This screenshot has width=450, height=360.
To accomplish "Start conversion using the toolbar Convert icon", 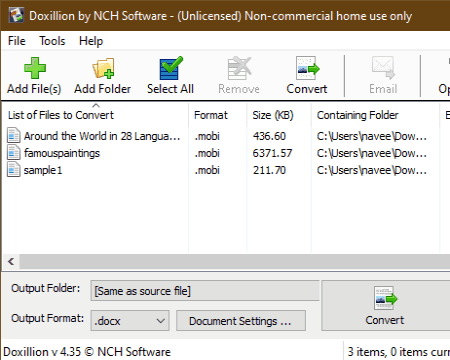I will click(x=307, y=68).
